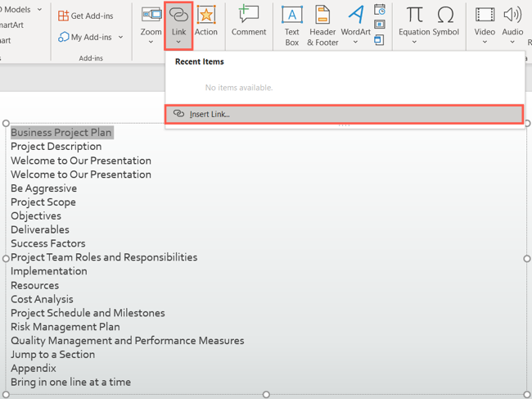Screen dimensions: 532x399
Task: Click the 'Jump to a Section' line
Action: (53, 355)
